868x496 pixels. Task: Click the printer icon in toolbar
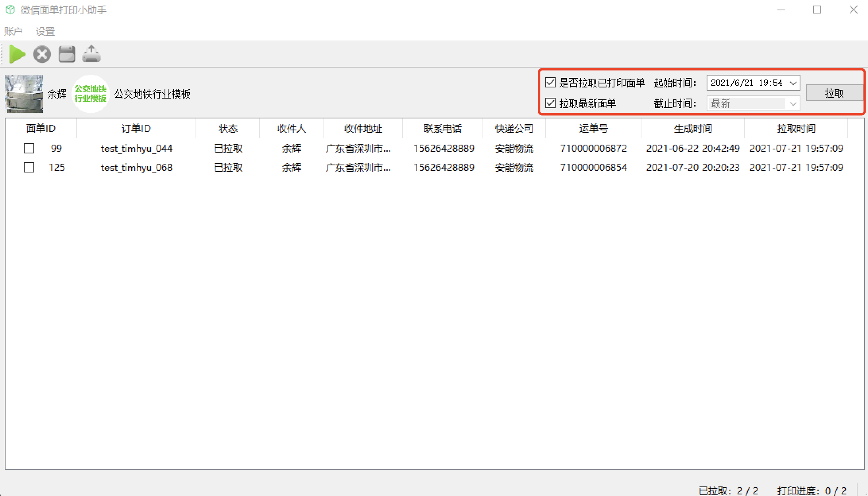(67, 54)
